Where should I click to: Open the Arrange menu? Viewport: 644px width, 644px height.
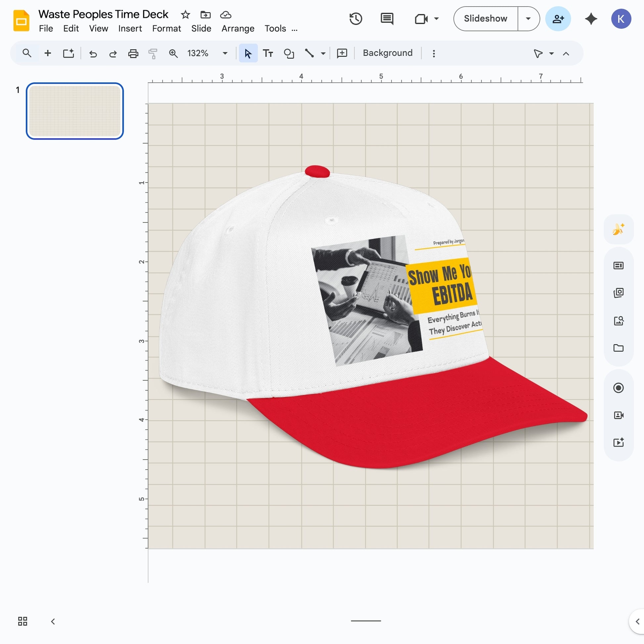pyautogui.click(x=238, y=29)
